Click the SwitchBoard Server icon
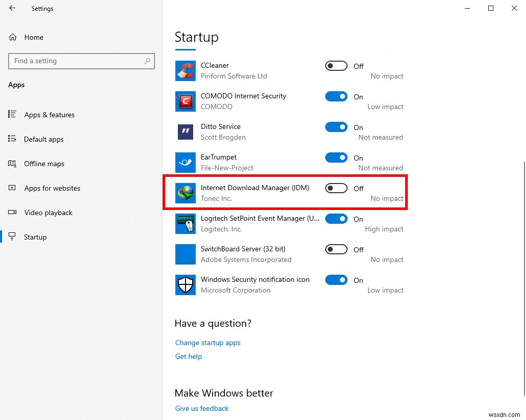526x420 pixels. (185, 254)
